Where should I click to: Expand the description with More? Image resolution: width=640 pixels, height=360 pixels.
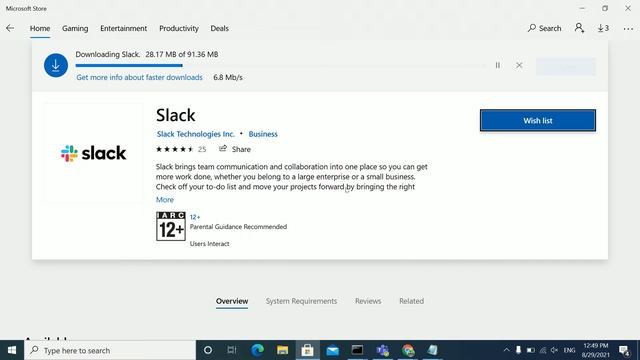point(164,200)
